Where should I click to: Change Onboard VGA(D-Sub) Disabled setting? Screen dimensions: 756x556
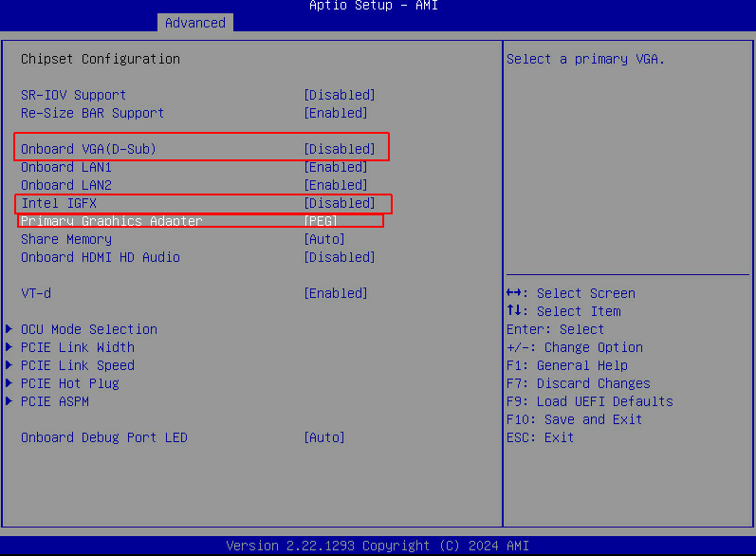(339, 149)
